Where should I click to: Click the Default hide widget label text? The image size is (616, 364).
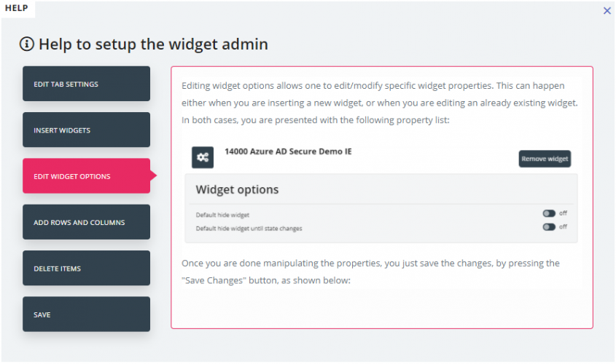coord(222,215)
